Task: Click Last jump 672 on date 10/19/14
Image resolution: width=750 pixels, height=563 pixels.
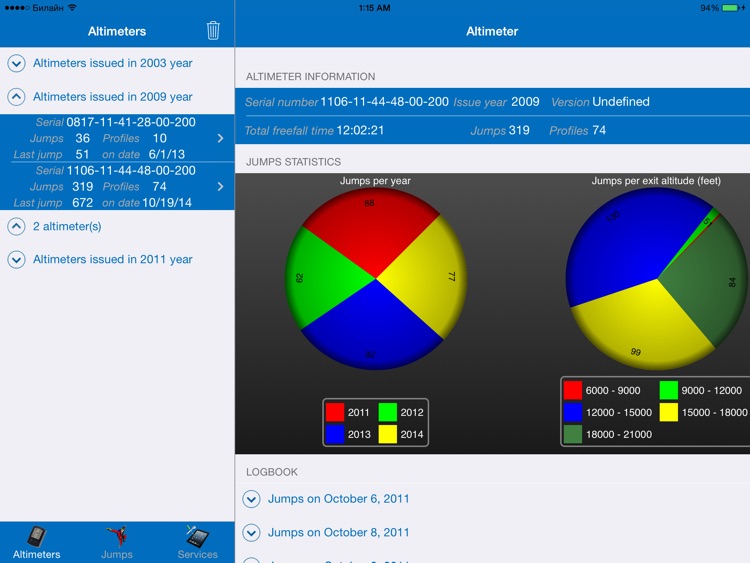Action: 103,203
